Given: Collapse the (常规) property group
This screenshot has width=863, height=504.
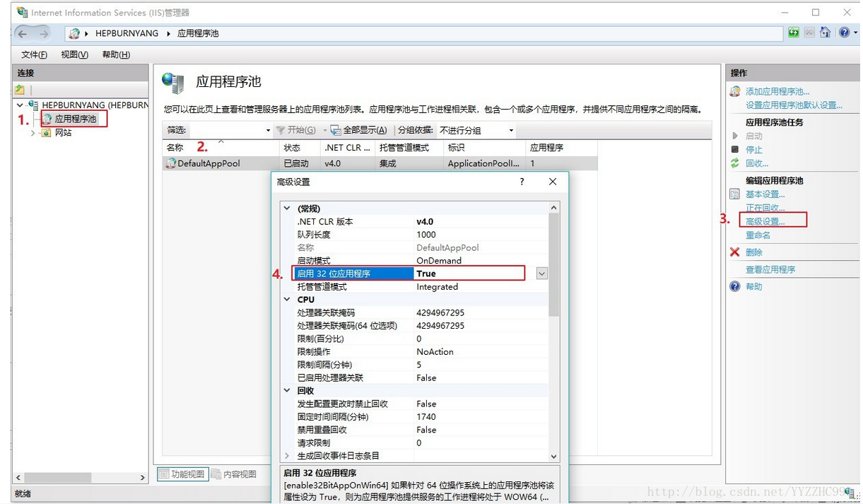Looking at the screenshot, I should pyautogui.click(x=287, y=209).
